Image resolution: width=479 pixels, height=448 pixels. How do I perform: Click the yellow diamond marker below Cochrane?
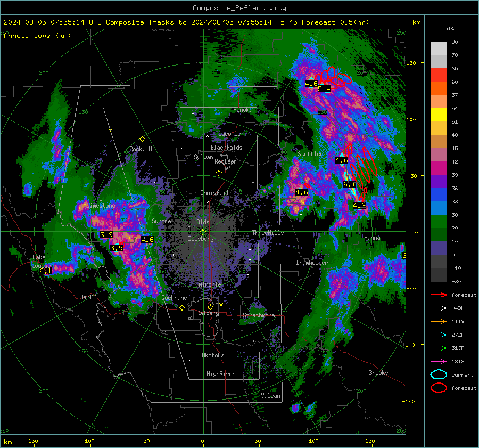tap(183, 308)
